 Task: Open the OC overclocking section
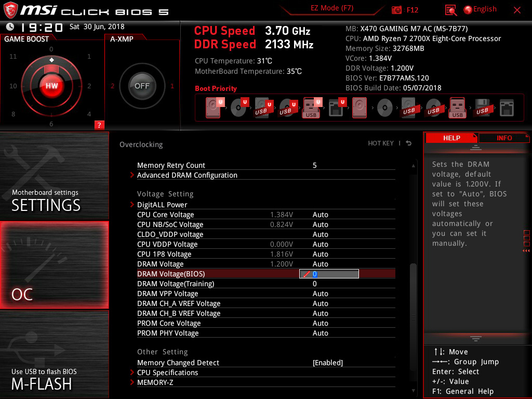tap(54, 265)
